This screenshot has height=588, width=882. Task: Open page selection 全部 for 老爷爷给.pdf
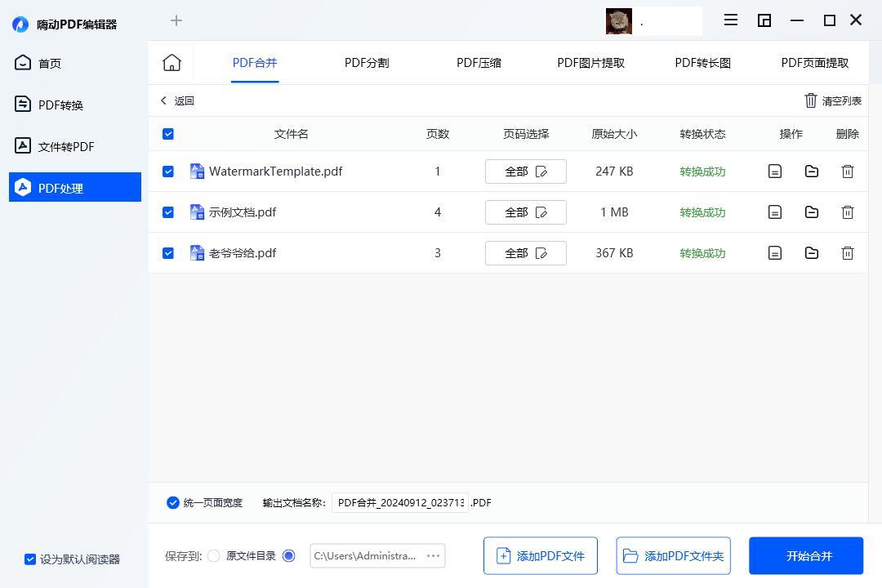(x=525, y=253)
